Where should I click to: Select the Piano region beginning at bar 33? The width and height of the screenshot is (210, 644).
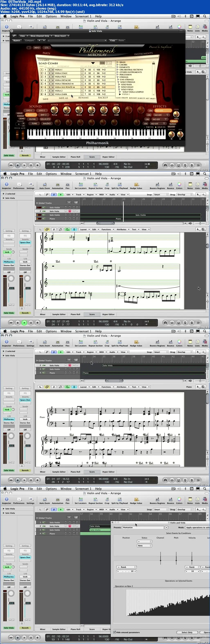(144, 373)
